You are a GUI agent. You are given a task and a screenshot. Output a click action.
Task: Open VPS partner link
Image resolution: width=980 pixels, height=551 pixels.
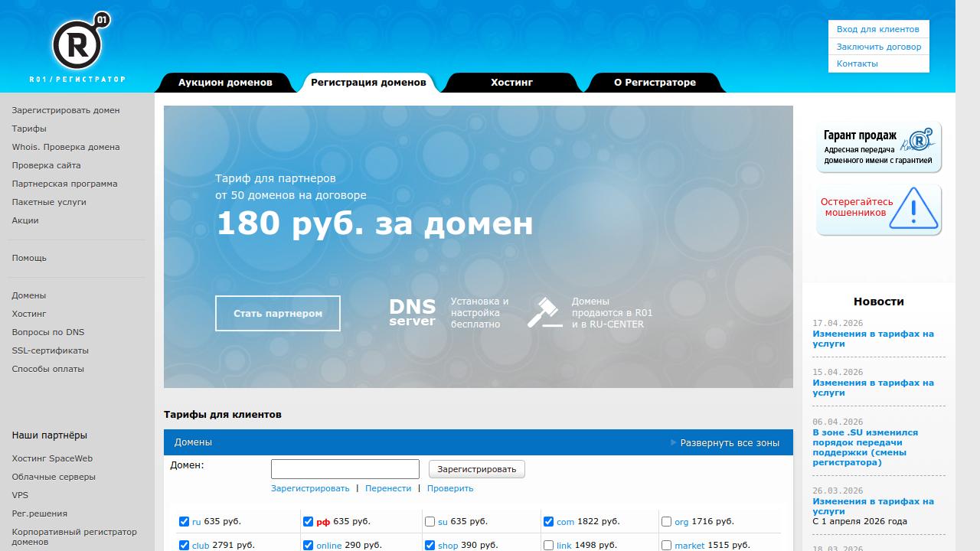(20, 495)
